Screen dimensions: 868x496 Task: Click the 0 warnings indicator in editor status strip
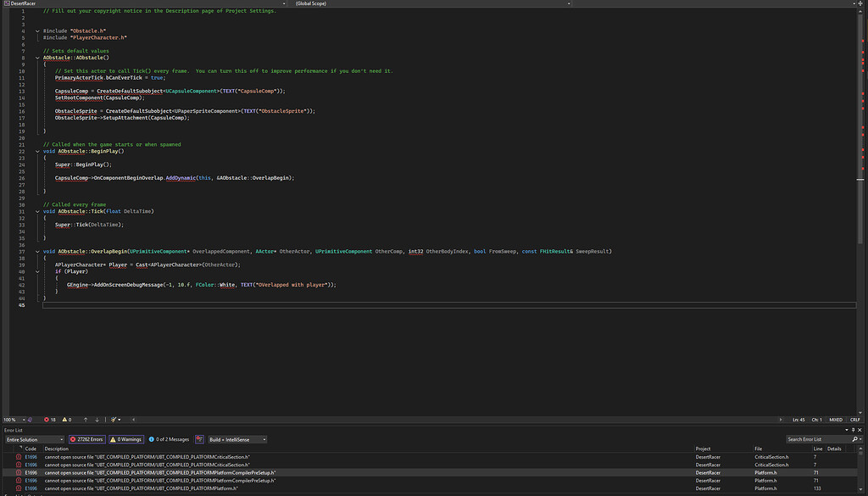67,420
